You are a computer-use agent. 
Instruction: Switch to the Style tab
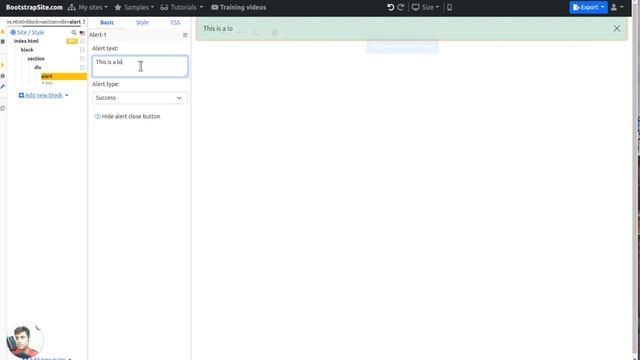pyautogui.click(x=142, y=22)
